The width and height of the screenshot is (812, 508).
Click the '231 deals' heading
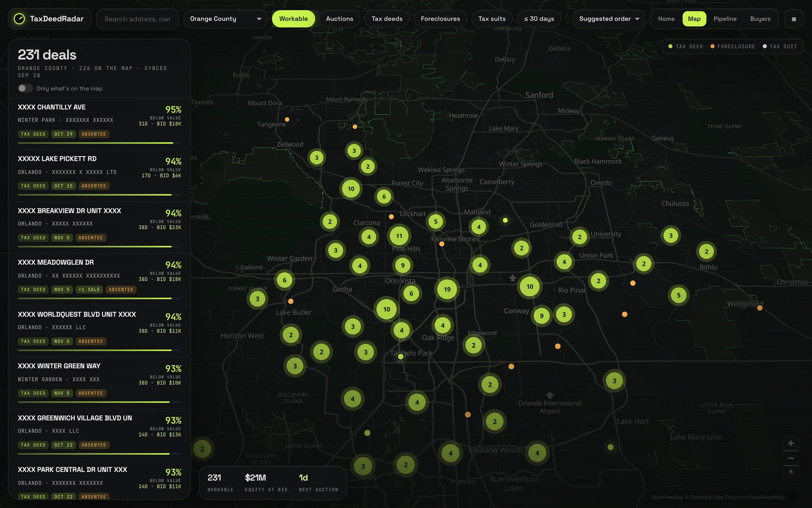coord(47,54)
